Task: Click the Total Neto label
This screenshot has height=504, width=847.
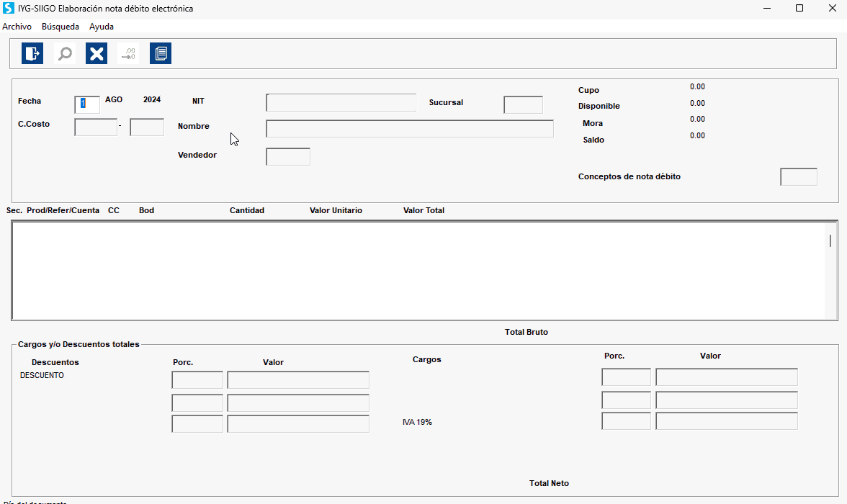Action: click(550, 483)
